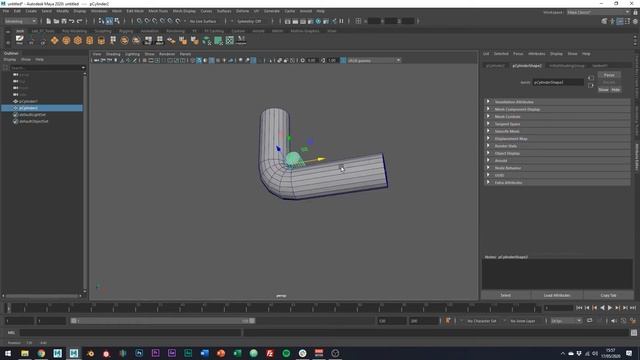Open the Modeling menu set dropdown
This screenshot has width=640, height=360.
coord(20,21)
